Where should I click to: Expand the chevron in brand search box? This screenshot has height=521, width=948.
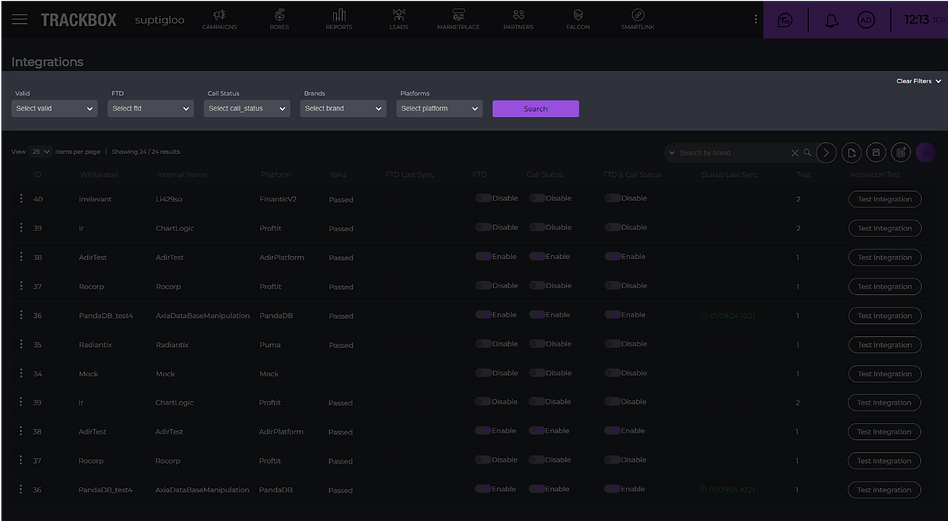(x=672, y=153)
